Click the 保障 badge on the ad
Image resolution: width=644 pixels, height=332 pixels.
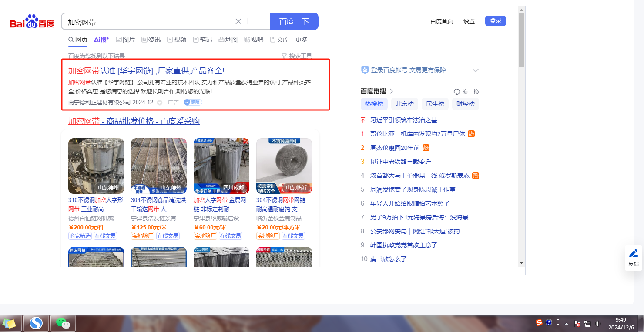[193, 102]
